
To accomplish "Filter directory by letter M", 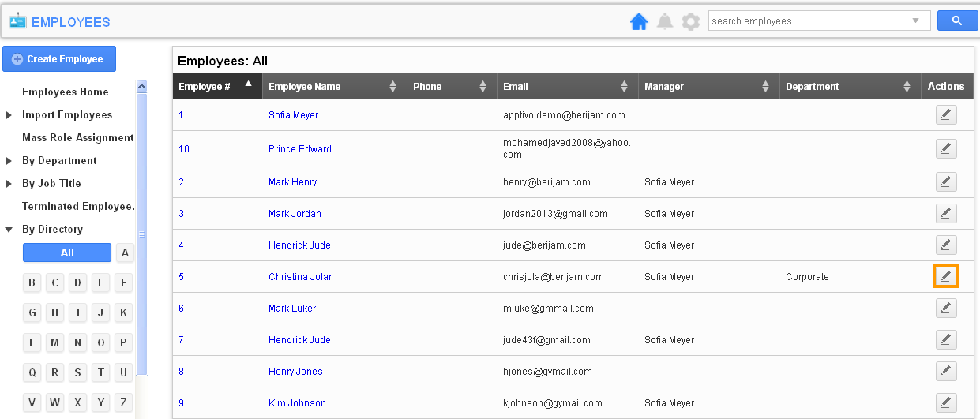I will pos(55,342).
